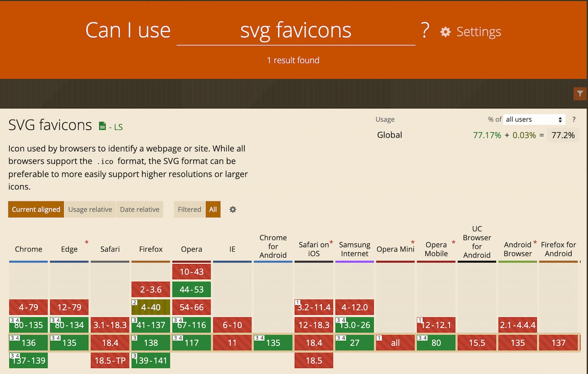Select the All browsers toggle
The height and width of the screenshot is (374, 588).
[213, 209]
